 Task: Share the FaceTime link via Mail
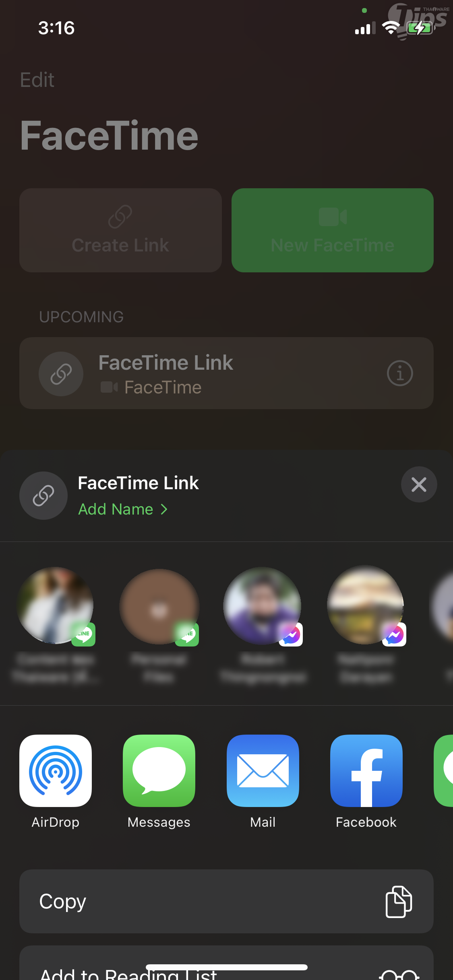(263, 771)
